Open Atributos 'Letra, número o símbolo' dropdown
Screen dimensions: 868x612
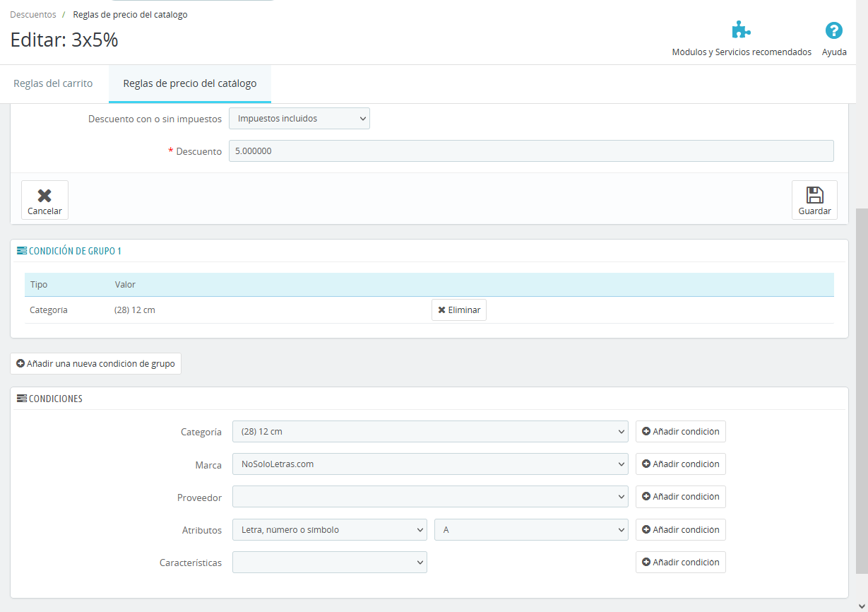click(x=330, y=529)
